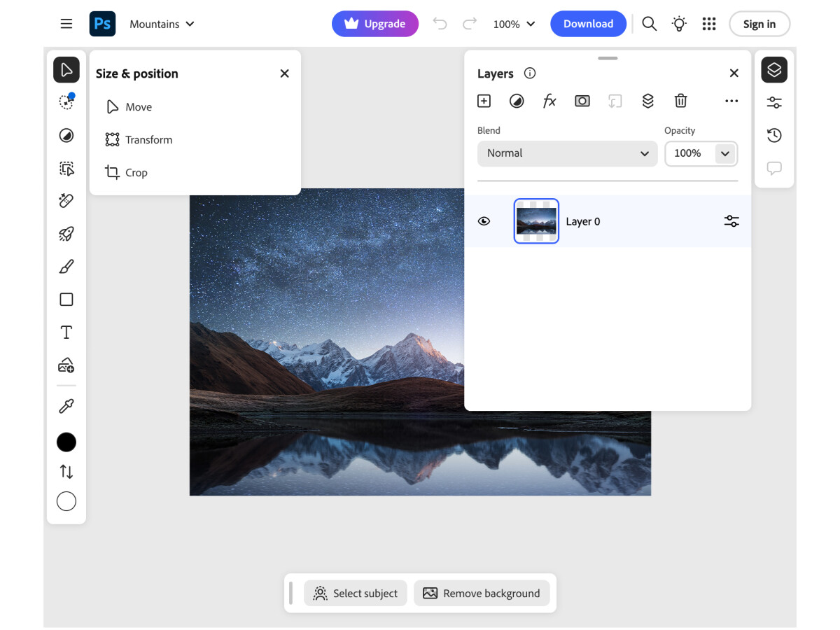This screenshot has height=630, width=840.
Task: Select the Brush tool in left toolbar
Action: click(x=66, y=267)
